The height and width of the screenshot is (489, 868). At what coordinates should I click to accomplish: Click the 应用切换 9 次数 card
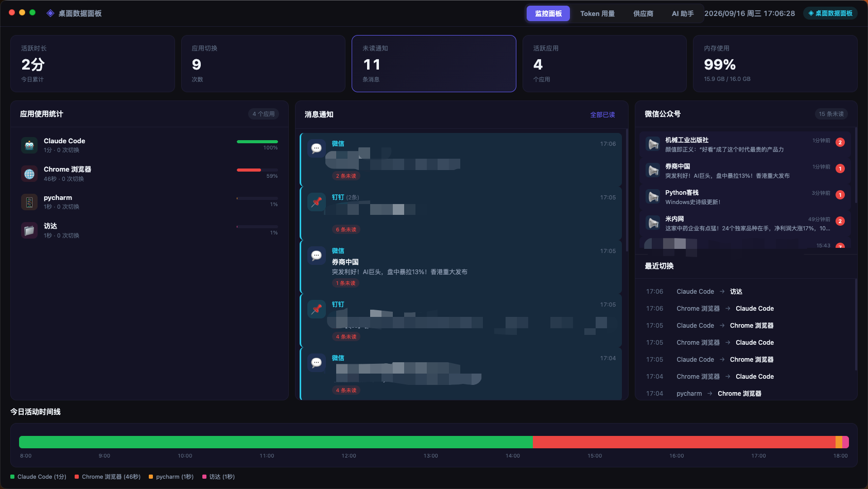pyautogui.click(x=263, y=63)
